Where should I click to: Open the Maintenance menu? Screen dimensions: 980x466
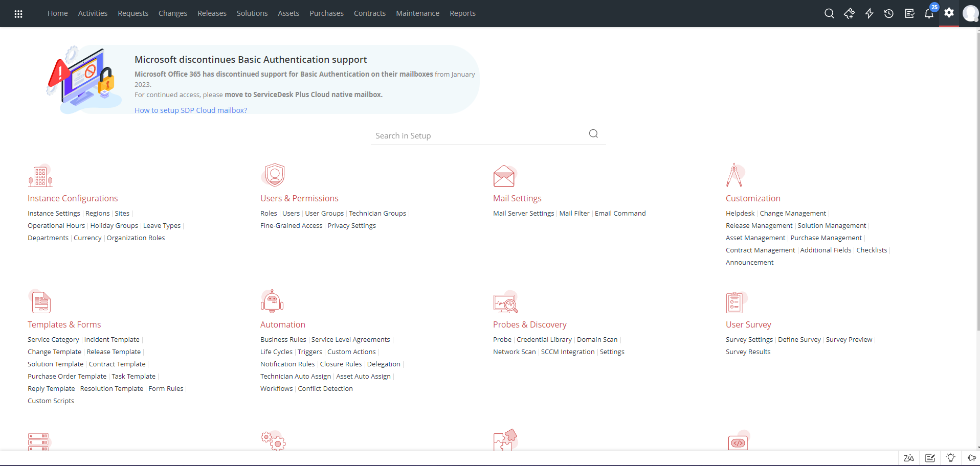tap(417, 13)
